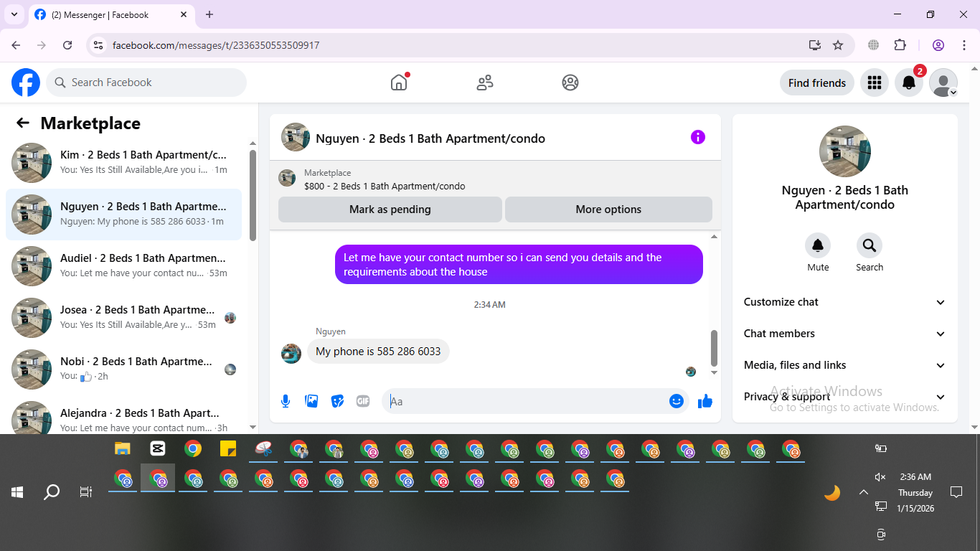Expand Chat members section
The width and height of the screenshot is (980, 551).
pos(844,334)
